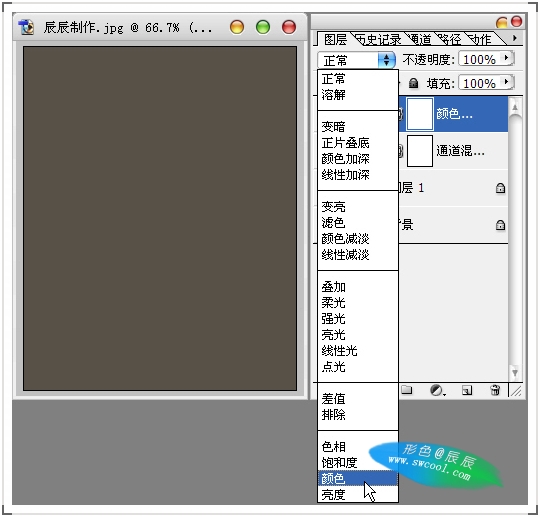Choose 亮光 blend mode

[357, 334]
